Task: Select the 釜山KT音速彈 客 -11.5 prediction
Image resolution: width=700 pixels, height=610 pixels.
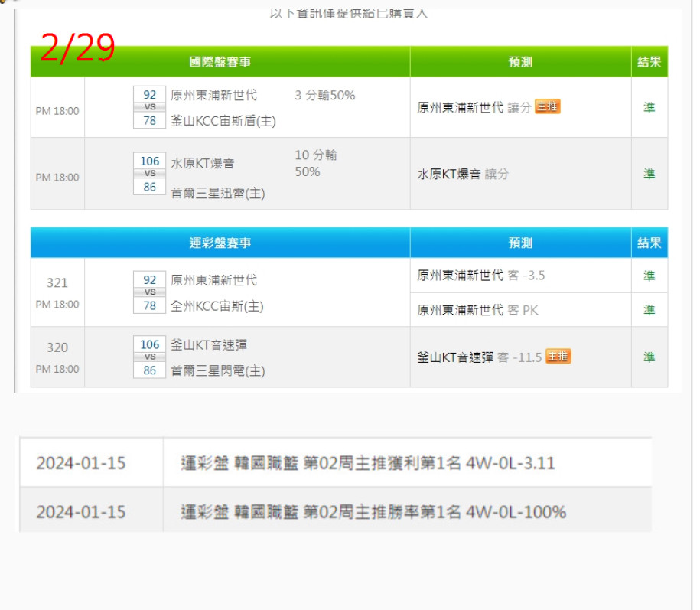Action: click(480, 357)
